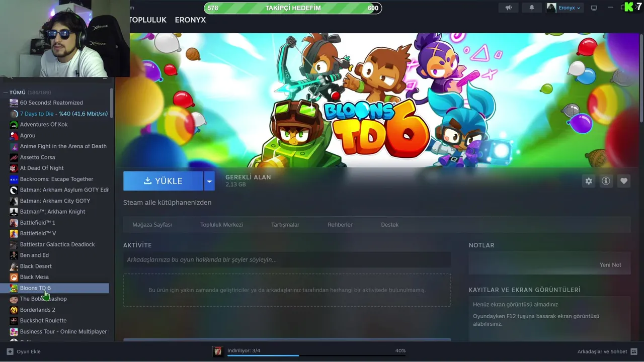Click the Big Picture monitor icon
The image size is (644, 362).
click(594, 8)
